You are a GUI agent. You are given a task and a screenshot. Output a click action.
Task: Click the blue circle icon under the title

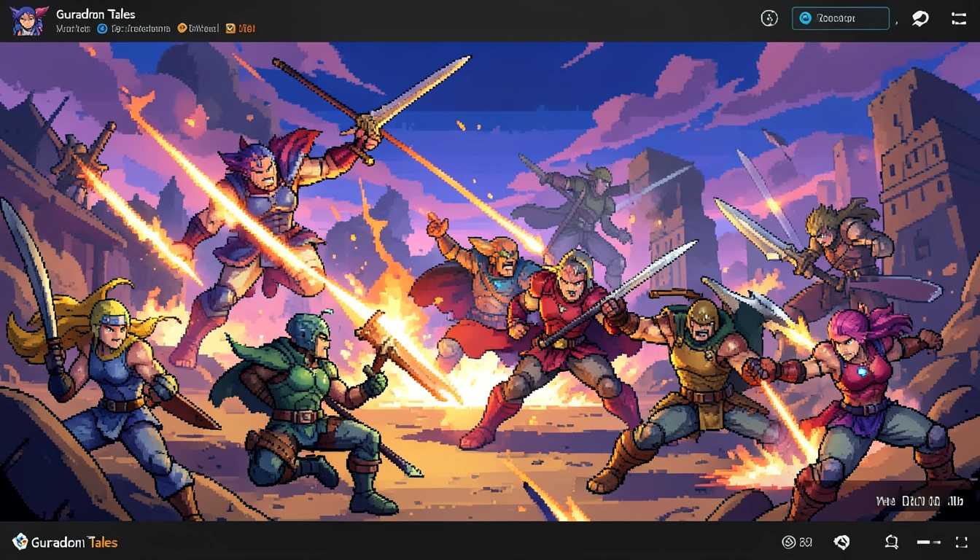pos(102,29)
